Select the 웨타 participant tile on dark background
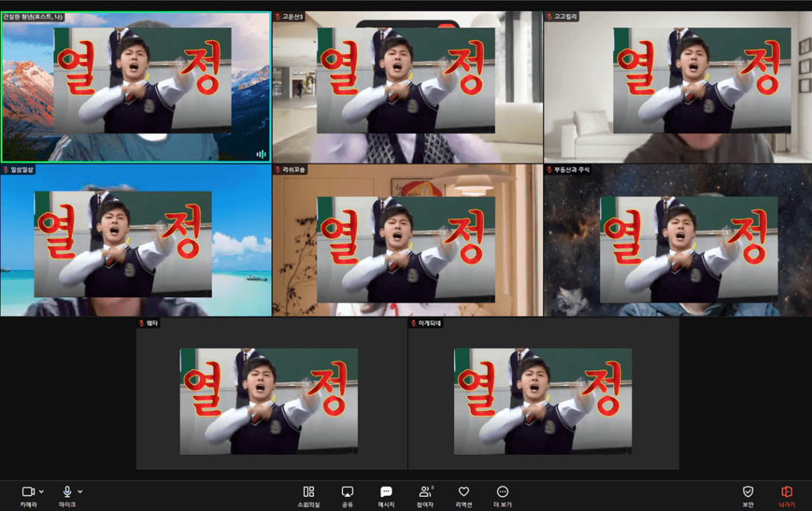 click(271, 394)
